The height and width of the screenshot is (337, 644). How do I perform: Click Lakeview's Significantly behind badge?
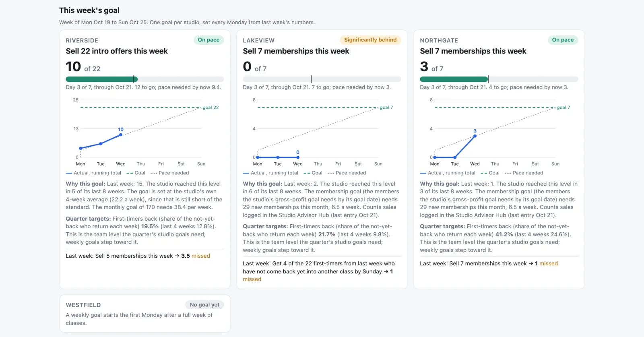click(x=370, y=40)
